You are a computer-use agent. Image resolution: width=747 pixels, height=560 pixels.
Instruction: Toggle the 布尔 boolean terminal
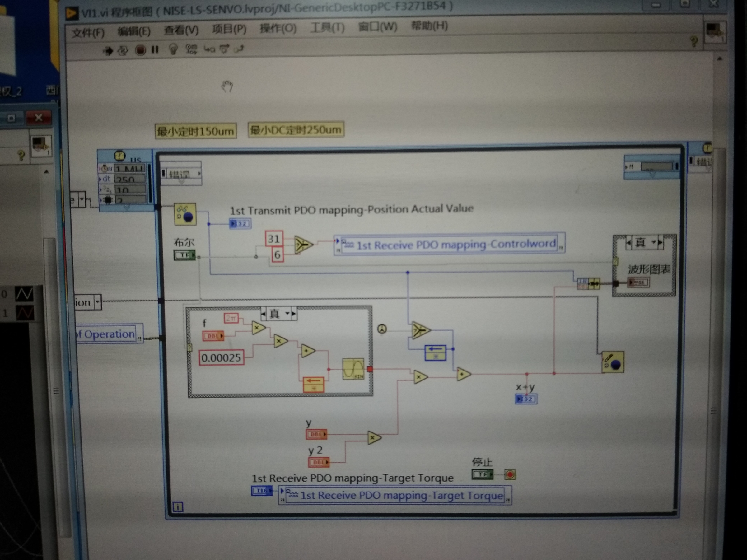pyautogui.click(x=184, y=255)
